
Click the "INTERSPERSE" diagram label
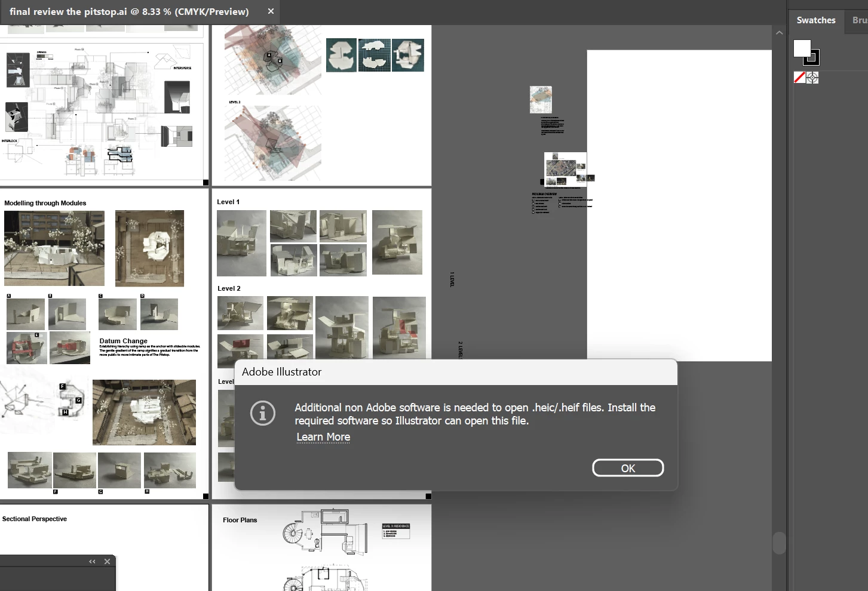tap(182, 68)
